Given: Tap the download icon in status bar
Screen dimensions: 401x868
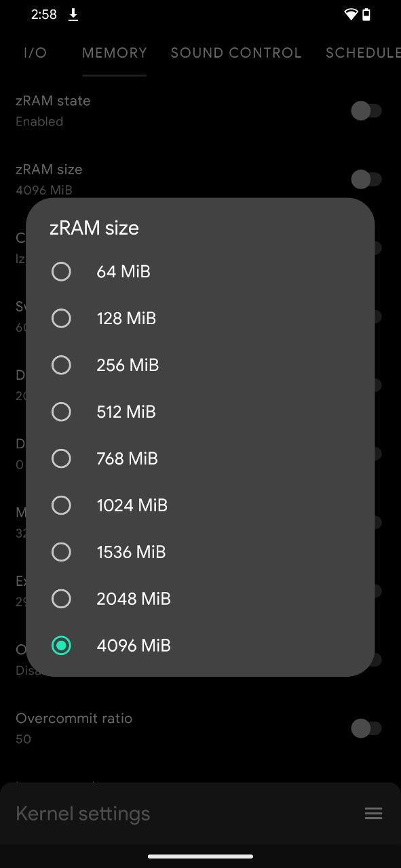Looking at the screenshot, I should coord(73,15).
